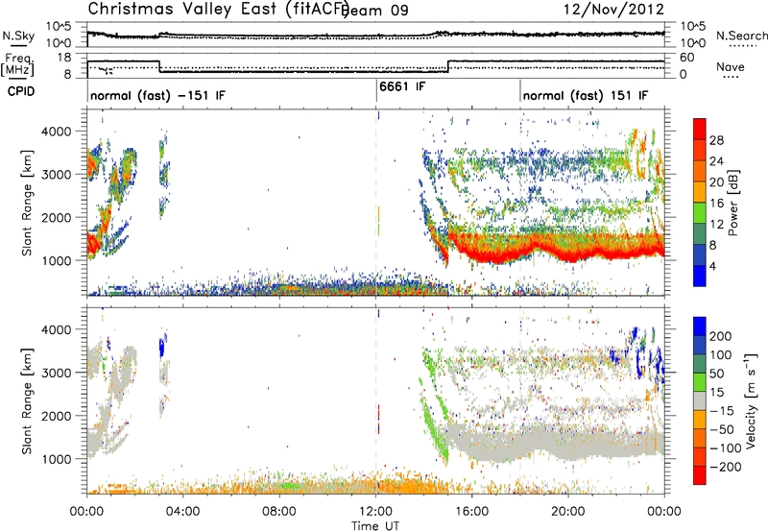Screen dimensions: 768x532
Task: Click the lower 'Slant Range [km]' axis label
Action: click(27, 400)
